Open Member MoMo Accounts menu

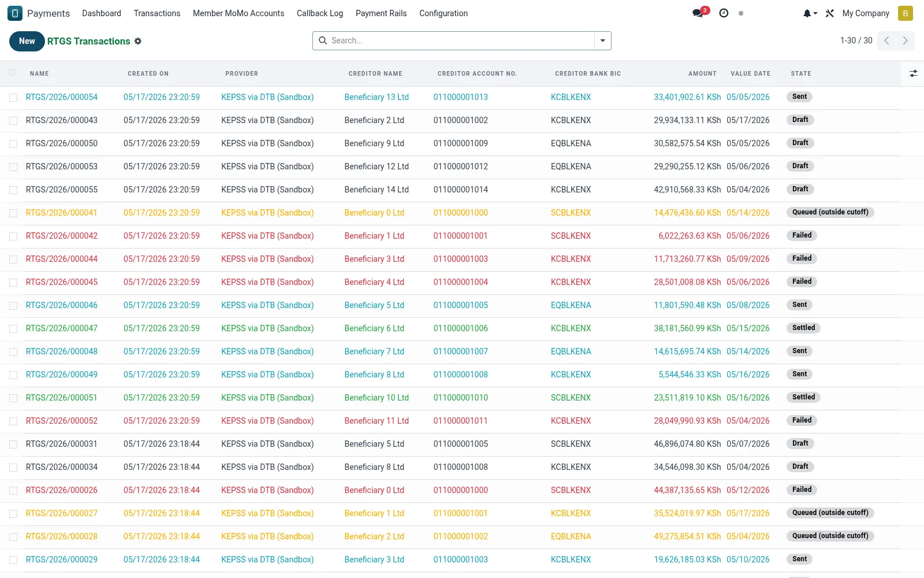(239, 13)
